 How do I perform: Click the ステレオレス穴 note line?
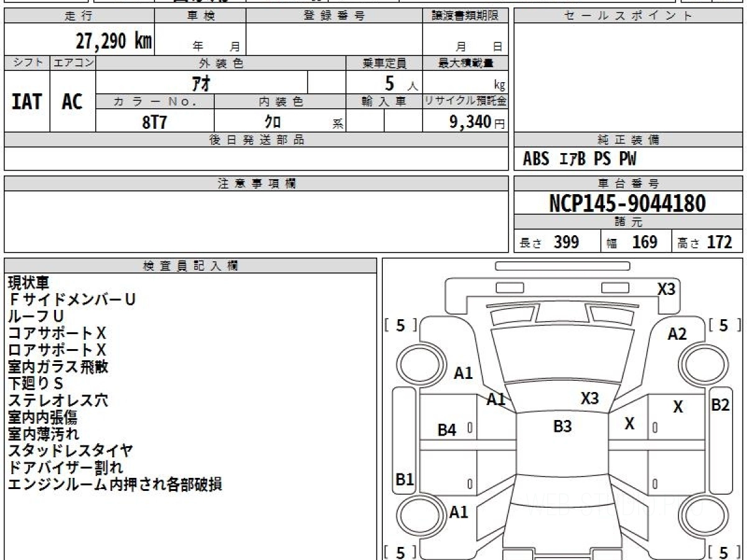tap(58, 401)
